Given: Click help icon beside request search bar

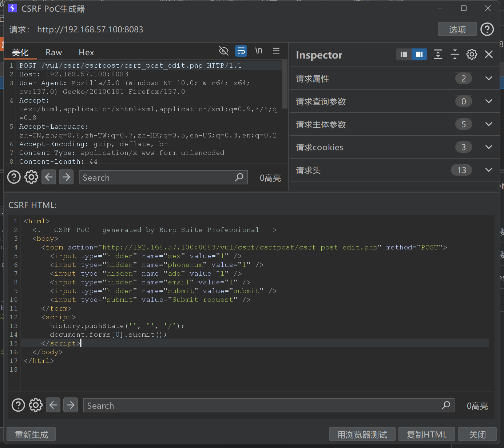Looking at the screenshot, I should point(14,177).
